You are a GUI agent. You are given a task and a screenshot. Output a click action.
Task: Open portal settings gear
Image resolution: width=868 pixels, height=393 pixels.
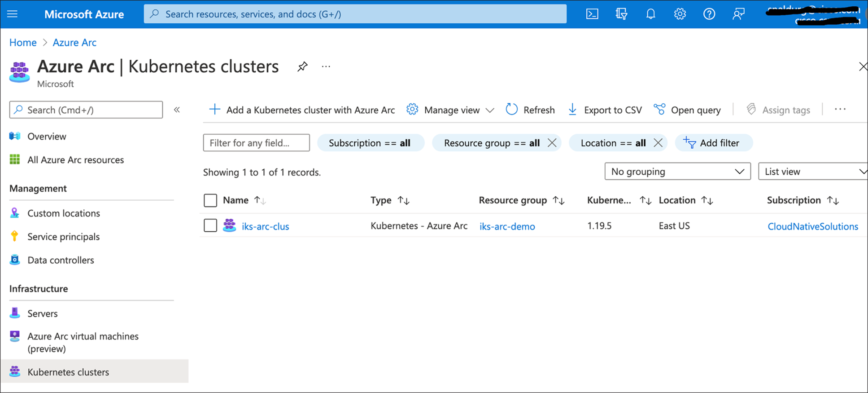tap(680, 14)
